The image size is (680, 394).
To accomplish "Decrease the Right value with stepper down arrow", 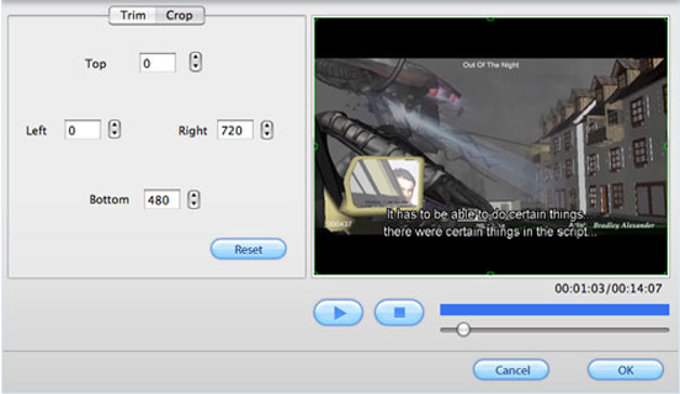I will pos(267,134).
